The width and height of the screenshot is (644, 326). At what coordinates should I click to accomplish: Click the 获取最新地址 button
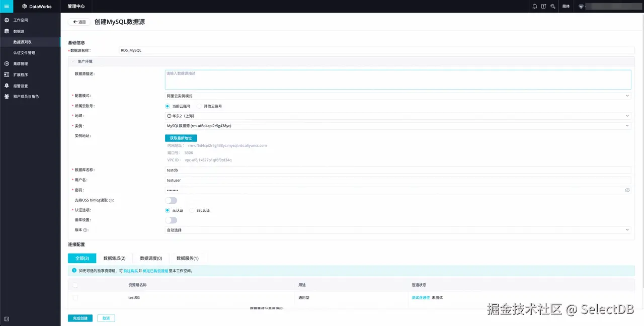(181, 138)
